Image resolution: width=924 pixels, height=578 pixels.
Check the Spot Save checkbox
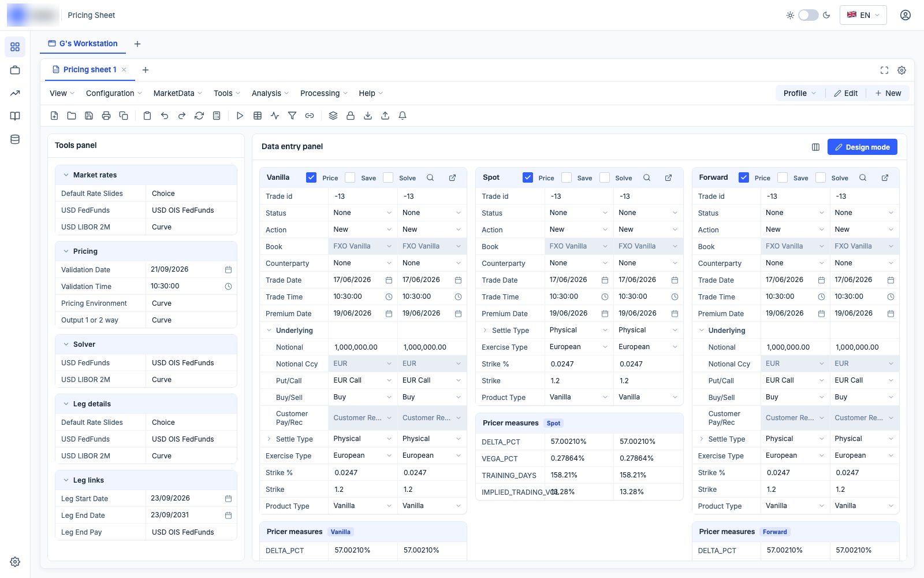(567, 178)
